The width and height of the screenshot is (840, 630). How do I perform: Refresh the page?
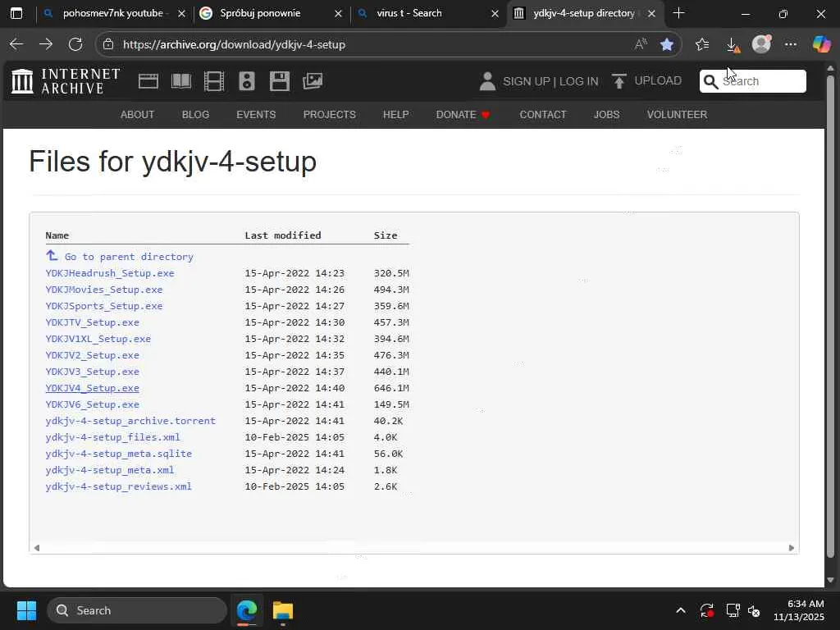pyautogui.click(x=75, y=44)
